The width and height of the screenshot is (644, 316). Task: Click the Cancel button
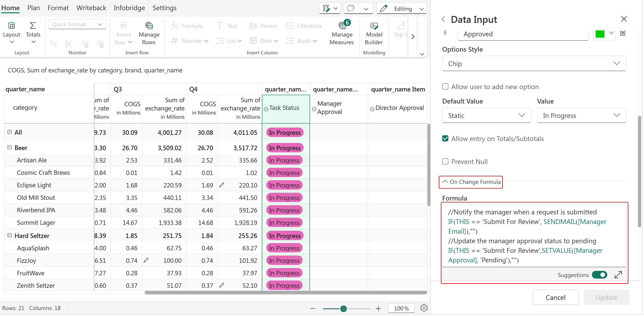(x=555, y=297)
